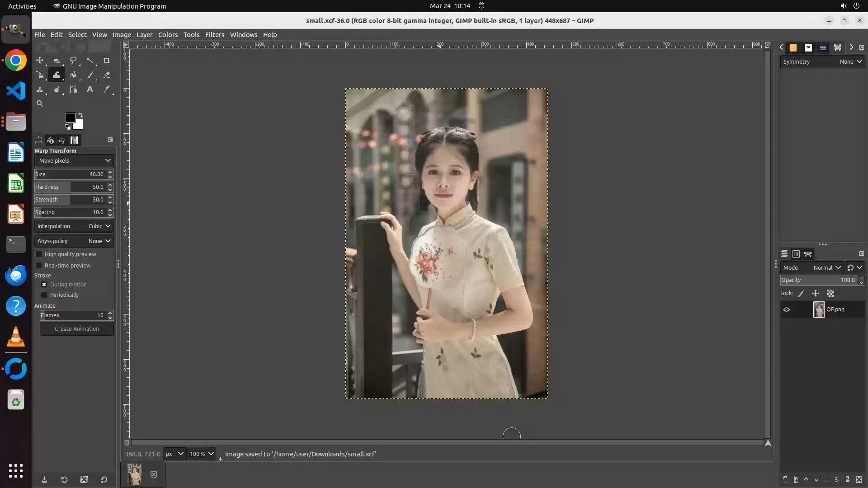
Task: Open the Move pixels behavior dropdown
Action: [74, 160]
